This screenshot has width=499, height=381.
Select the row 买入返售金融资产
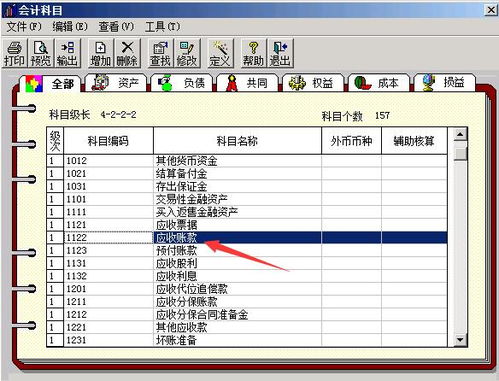[x=247, y=212]
